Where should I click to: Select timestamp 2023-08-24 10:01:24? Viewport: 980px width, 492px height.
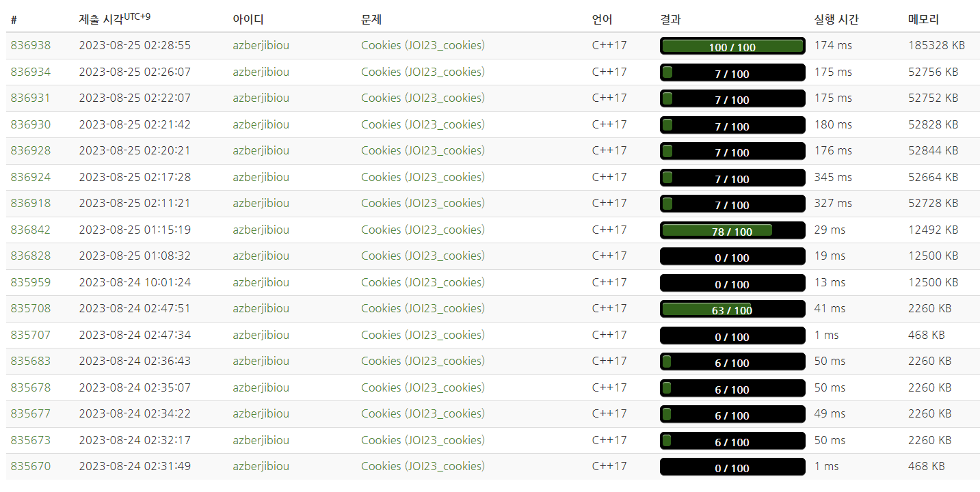coord(135,282)
